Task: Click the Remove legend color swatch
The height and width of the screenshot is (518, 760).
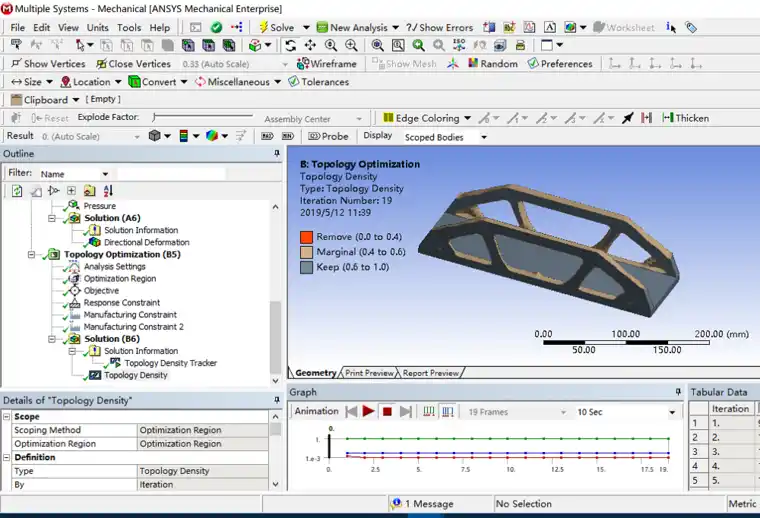Action: [306, 237]
